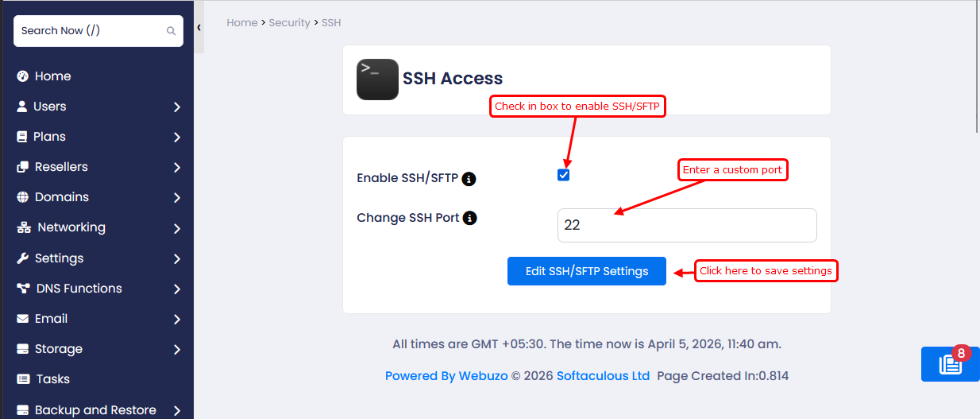Expand the Domains submenu chevron
This screenshot has width=980, height=419.
point(177,198)
